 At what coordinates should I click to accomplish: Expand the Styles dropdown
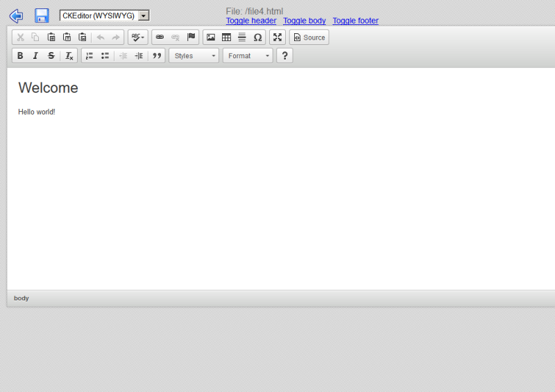click(194, 56)
